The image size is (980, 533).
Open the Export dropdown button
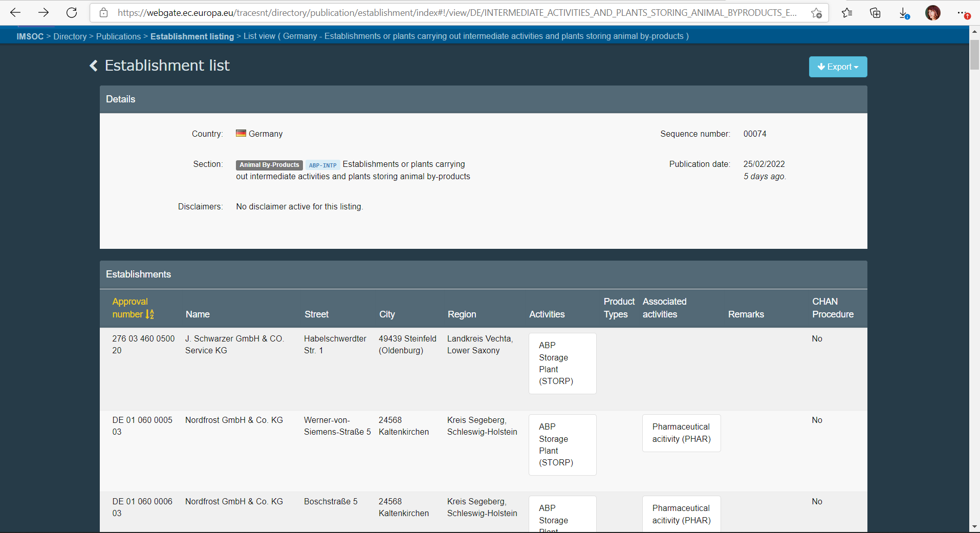tap(838, 67)
